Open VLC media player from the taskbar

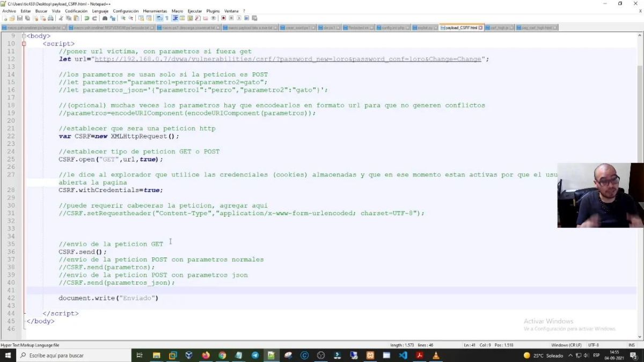436,355
